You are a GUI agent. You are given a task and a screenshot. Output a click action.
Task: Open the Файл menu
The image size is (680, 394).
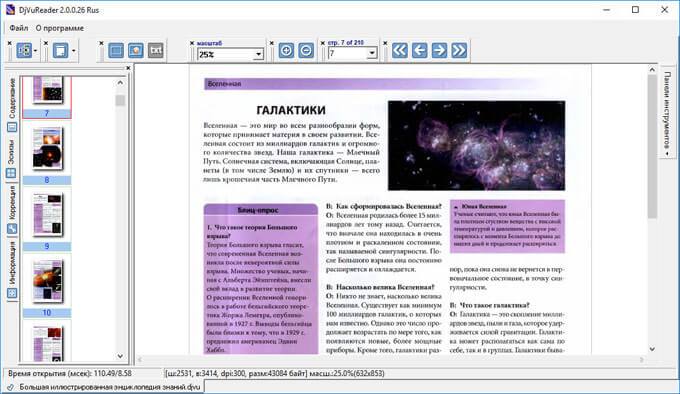(x=19, y=28)
